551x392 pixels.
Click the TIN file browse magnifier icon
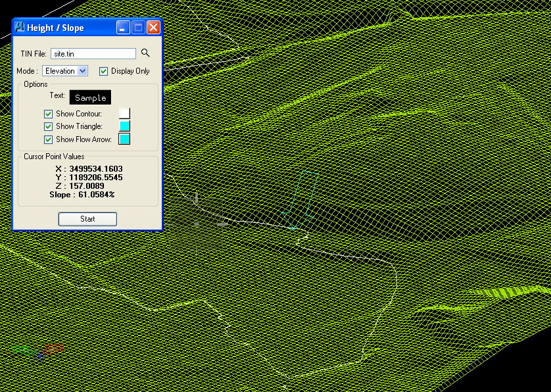[x=145, y=53]
